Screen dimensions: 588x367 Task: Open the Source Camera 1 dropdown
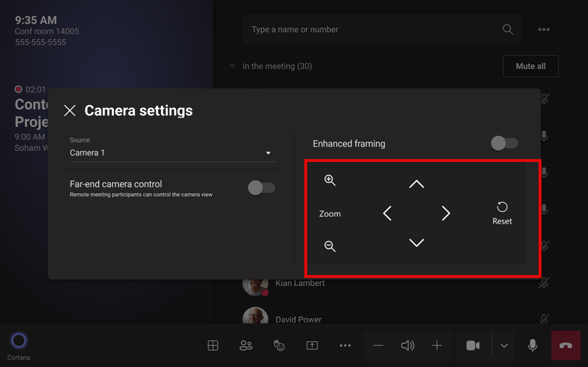(x=173, y=153)
